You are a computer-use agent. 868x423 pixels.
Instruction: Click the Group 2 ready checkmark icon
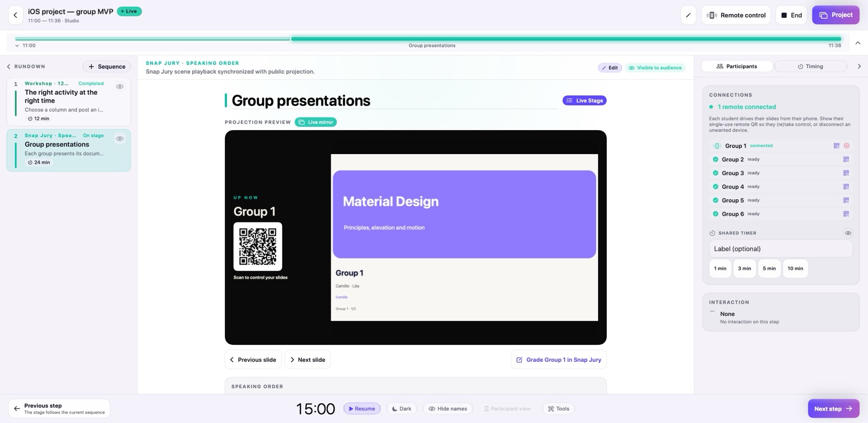(715, 160)
